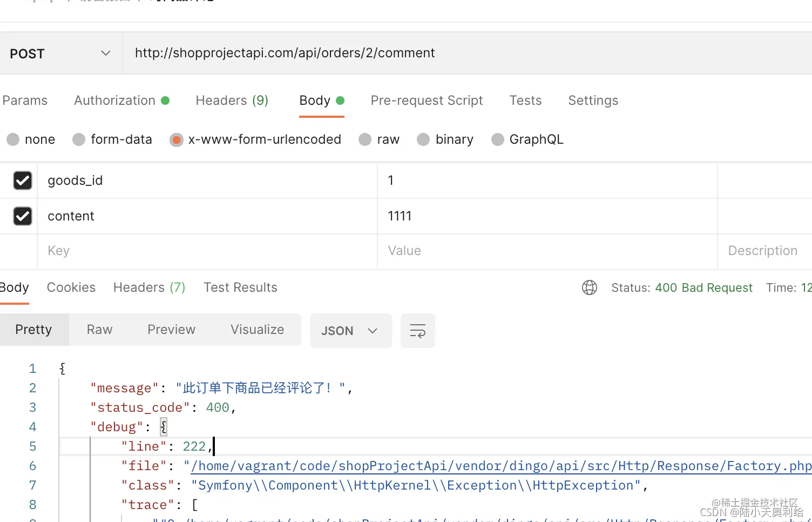Viewport: 812px width, 522px height.
Task: Open the Tests tab
Action: 525,101
